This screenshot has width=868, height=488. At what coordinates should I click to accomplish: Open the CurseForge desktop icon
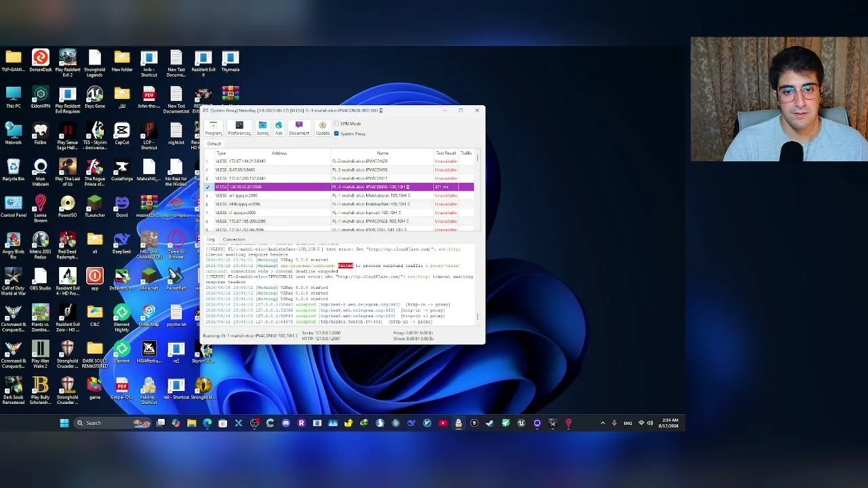pyautogui.click(x=121, y=170)
